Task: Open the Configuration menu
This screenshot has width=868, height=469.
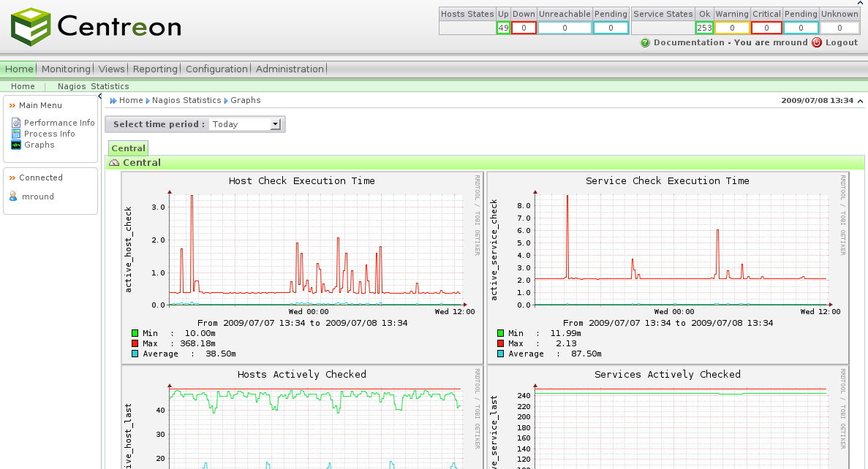Action: (216, 69)
